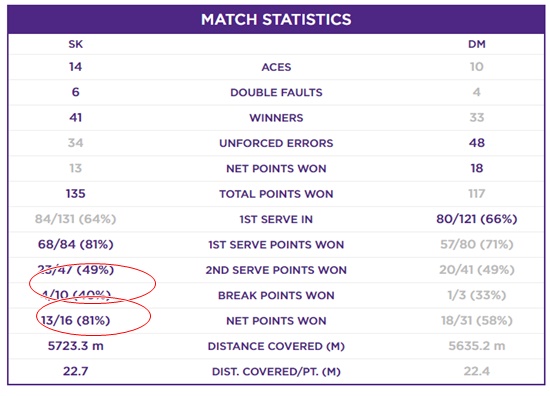Click the DOUBLE FAULTS row label

[276, 93]
